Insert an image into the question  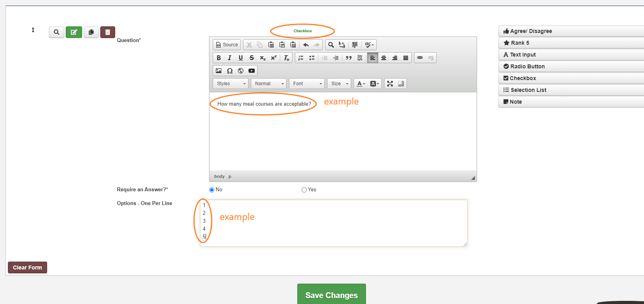219,71
